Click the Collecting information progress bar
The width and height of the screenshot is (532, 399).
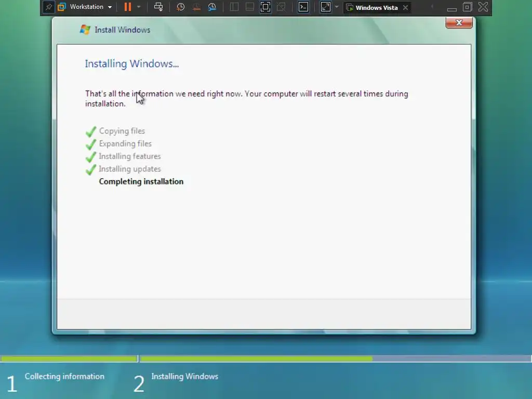(69, 358)
